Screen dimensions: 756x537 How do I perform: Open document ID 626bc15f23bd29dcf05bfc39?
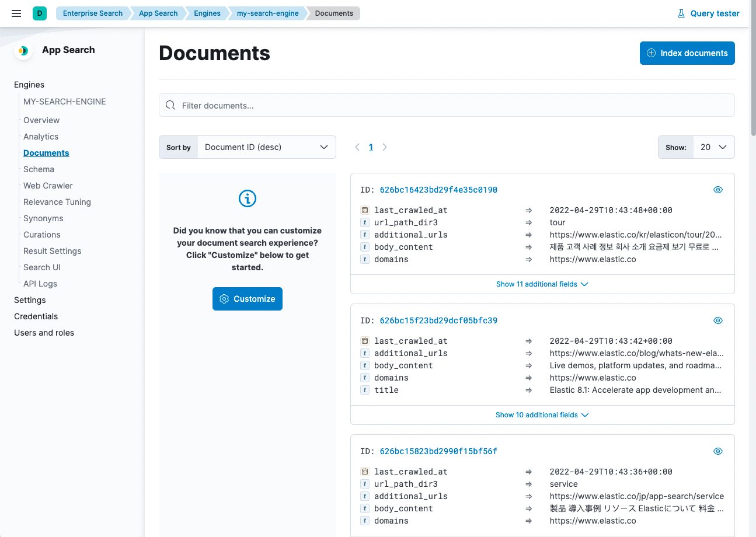click(x=438, y=320)
